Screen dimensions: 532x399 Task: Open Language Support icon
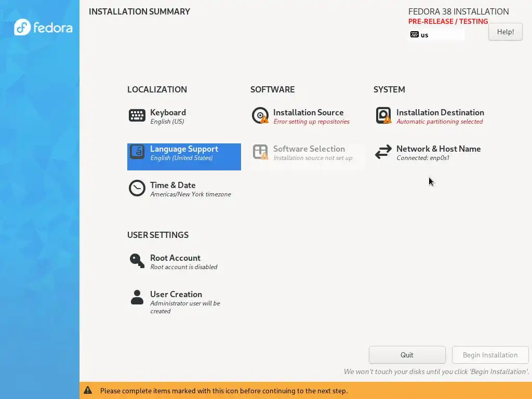point(137,152)
